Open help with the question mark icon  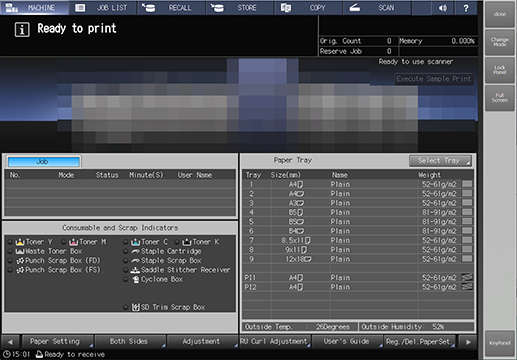tap(466, 8)
